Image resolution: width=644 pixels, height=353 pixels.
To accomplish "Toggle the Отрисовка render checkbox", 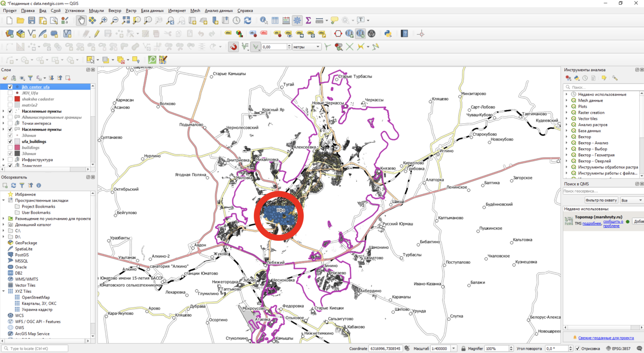I will pos(578,348).
